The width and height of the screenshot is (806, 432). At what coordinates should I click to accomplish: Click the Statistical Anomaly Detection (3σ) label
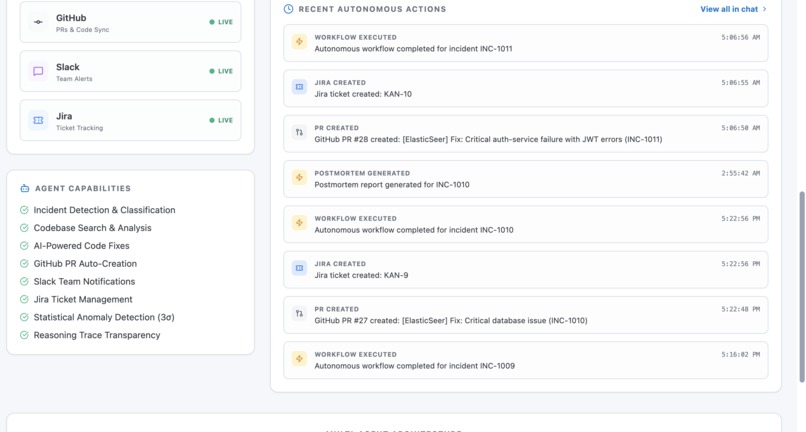[x=104, y=317]
